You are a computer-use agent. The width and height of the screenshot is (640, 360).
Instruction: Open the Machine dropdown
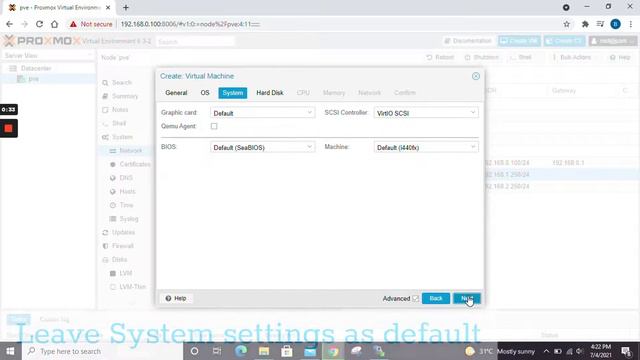tap(426, 147)
